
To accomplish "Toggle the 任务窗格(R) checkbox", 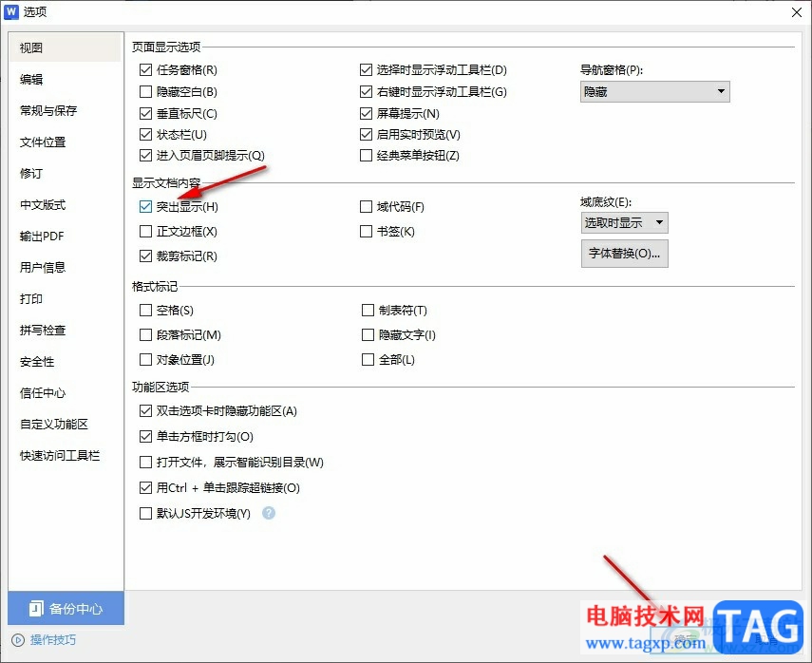I will 145,69.
